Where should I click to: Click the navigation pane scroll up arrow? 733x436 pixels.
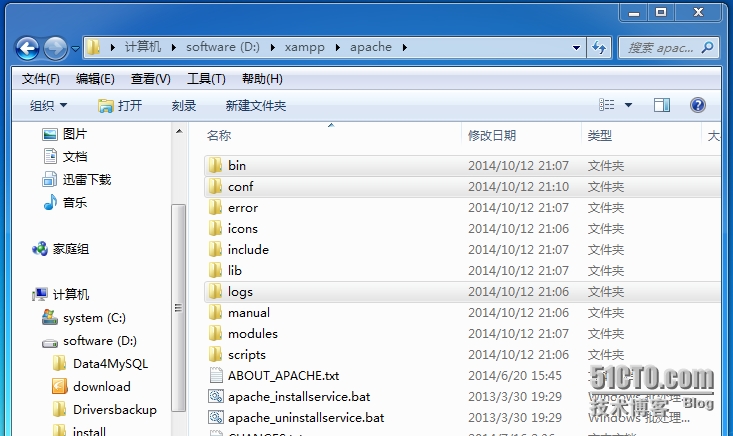click(179, 132)
